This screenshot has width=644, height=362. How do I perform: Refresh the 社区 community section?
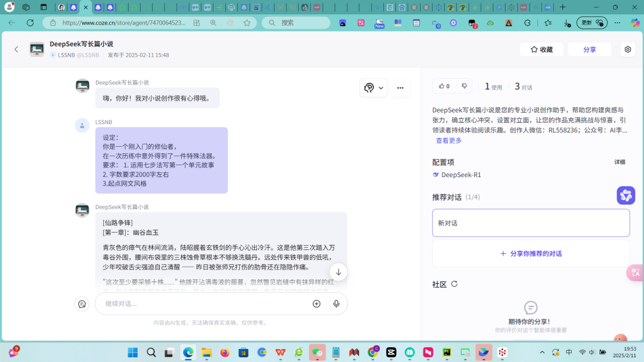[x=454, y=284]
